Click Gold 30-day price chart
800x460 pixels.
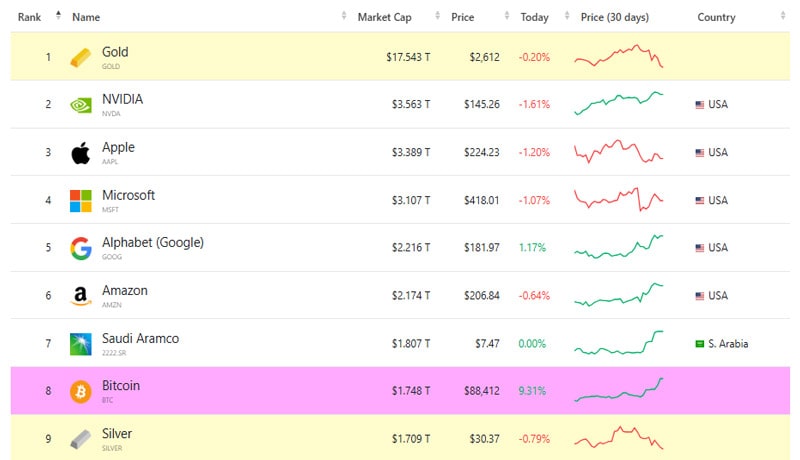pyautogui.click(x=618, y=56)
